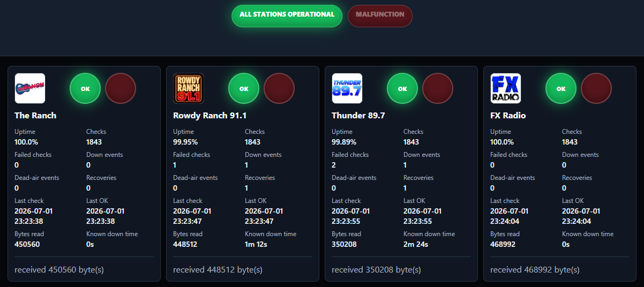Click The Ranch red malfunction indicator

click(121, 88)
